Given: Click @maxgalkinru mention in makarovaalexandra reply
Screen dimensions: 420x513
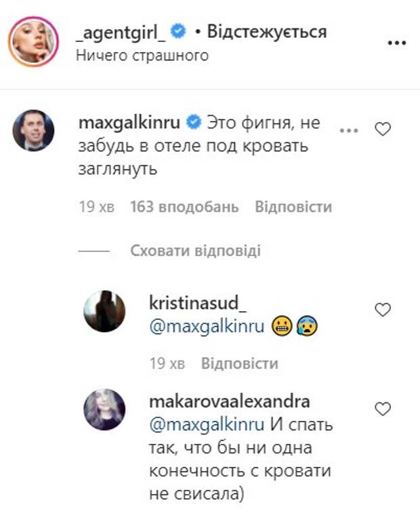Looking at the screenshot, I should coord(206,426).
